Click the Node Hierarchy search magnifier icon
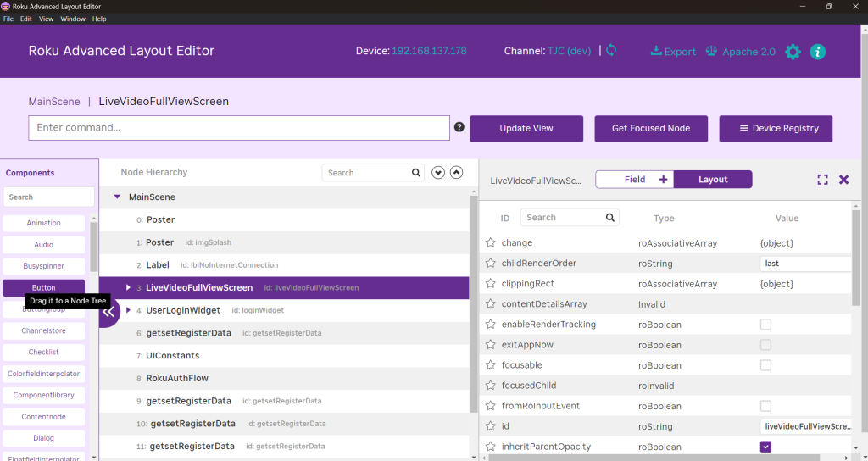Image resolution: width=868 pixels, height=461 pixels. pos(415,173)
